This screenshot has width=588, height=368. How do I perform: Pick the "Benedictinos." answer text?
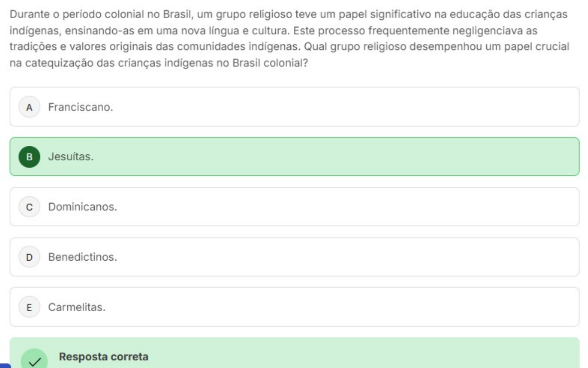tap(82, 258)
